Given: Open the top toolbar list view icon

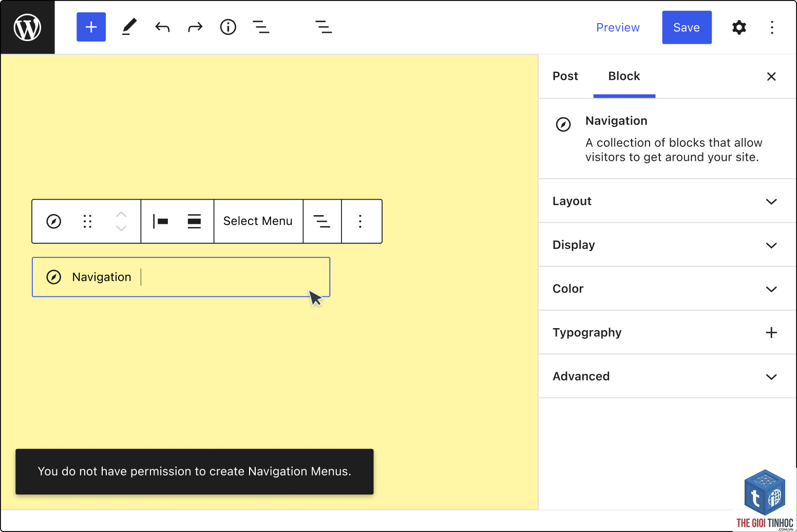Looking at the screenshot, I should (261, 27).
